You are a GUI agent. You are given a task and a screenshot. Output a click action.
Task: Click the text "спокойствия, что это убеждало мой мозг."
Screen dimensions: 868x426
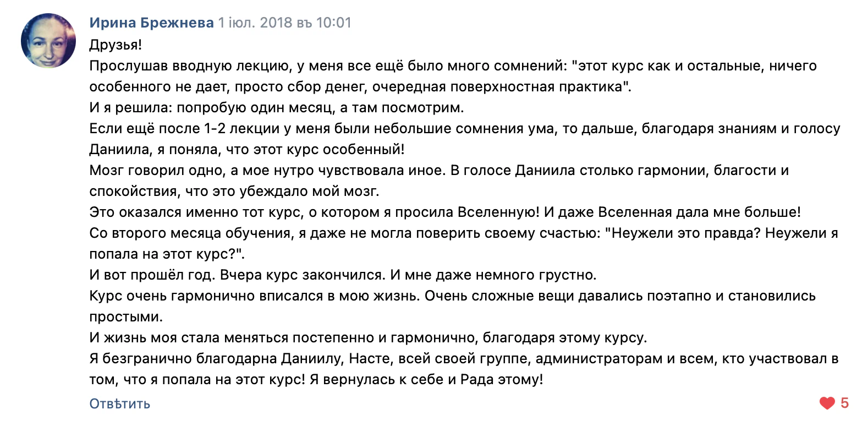click(x=234, y=192)
